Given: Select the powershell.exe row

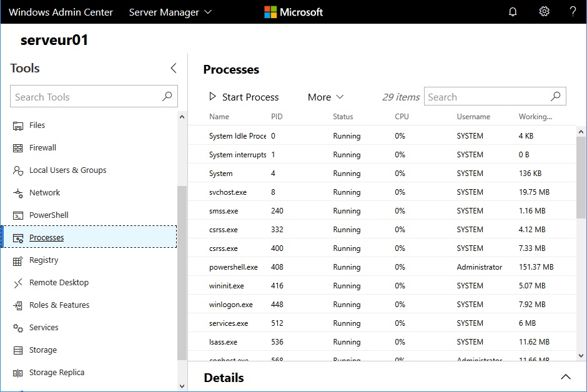Looking at the screenshot, I should click(x=382, y=267).
